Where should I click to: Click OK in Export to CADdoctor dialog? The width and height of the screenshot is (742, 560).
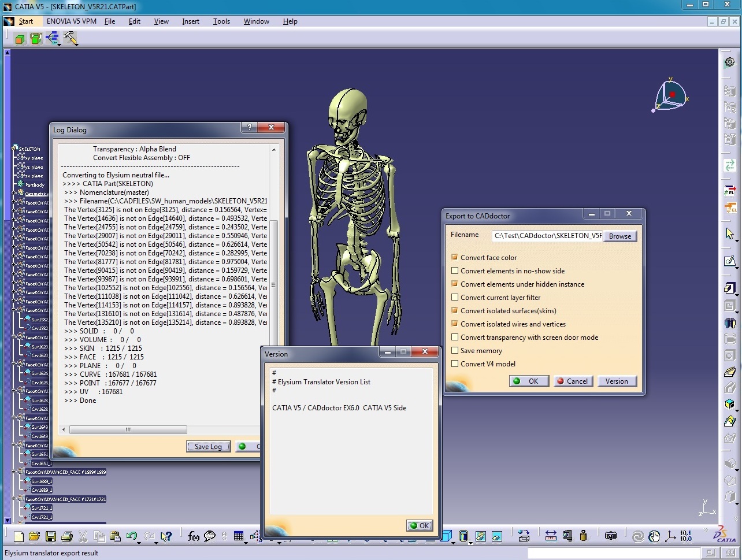[x=529, y=381]
